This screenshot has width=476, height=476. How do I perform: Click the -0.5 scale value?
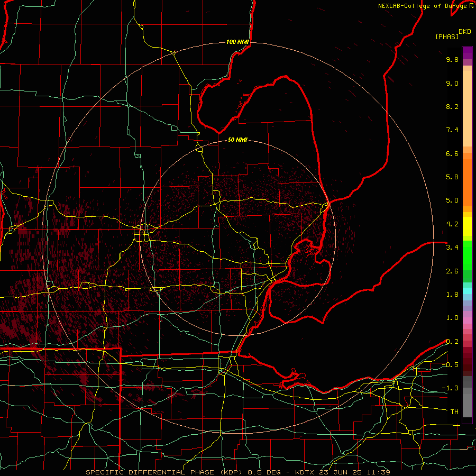[x=450, y=365]
